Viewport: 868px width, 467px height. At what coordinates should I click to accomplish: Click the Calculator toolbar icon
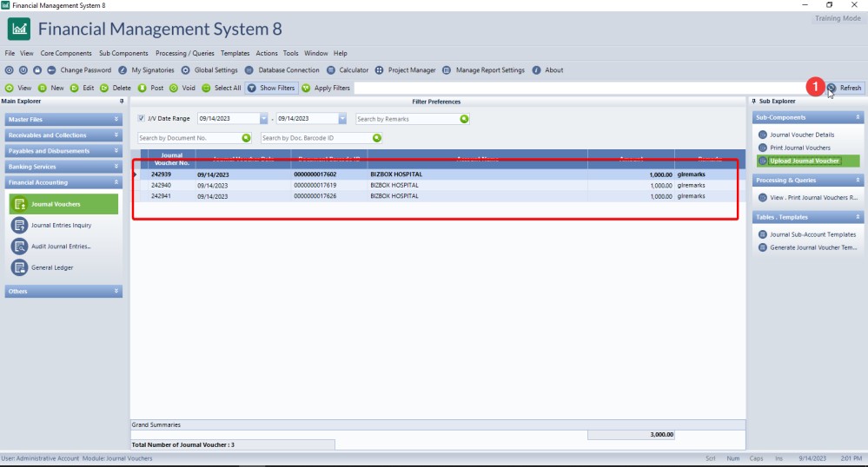tap(333, 70)
